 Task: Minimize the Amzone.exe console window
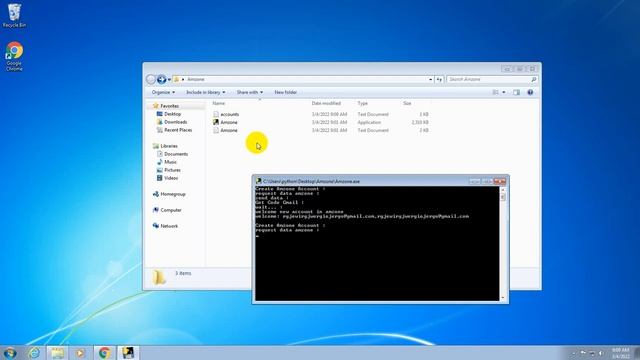coord(474,181)
